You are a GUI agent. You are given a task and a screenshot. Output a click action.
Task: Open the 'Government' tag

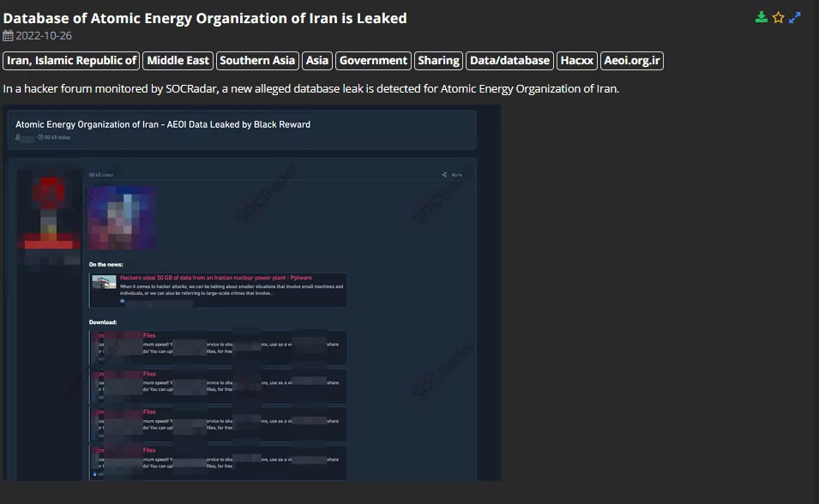coord(373,61)
